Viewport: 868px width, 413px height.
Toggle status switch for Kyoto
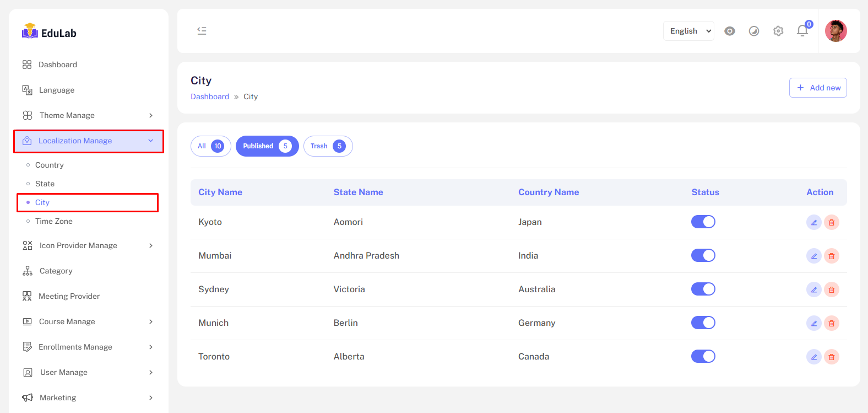(703, 222)
